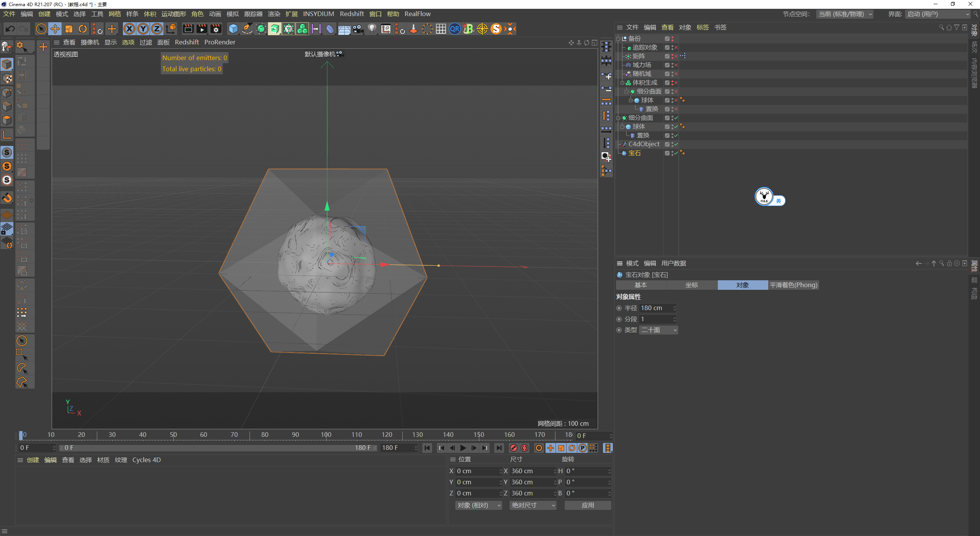The width and height of the screenshot is (980, 536).
Task: Select the 宝石 object in tree
Action: click(634, 153)
